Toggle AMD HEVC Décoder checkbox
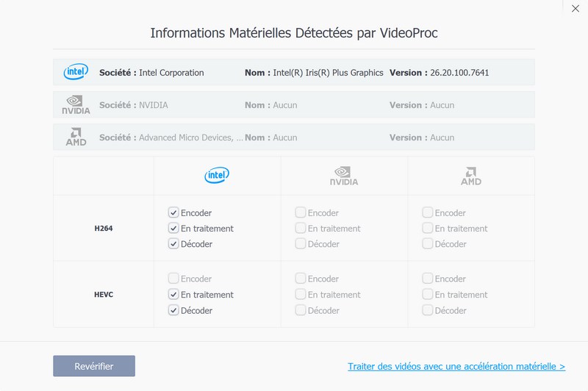The image size is (588, 391). [x=428, y=310]
